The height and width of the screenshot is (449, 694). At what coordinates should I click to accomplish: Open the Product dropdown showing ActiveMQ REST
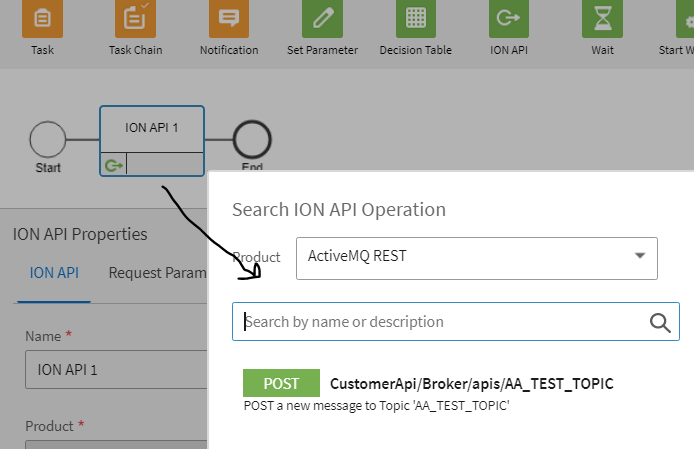(477, 259)
